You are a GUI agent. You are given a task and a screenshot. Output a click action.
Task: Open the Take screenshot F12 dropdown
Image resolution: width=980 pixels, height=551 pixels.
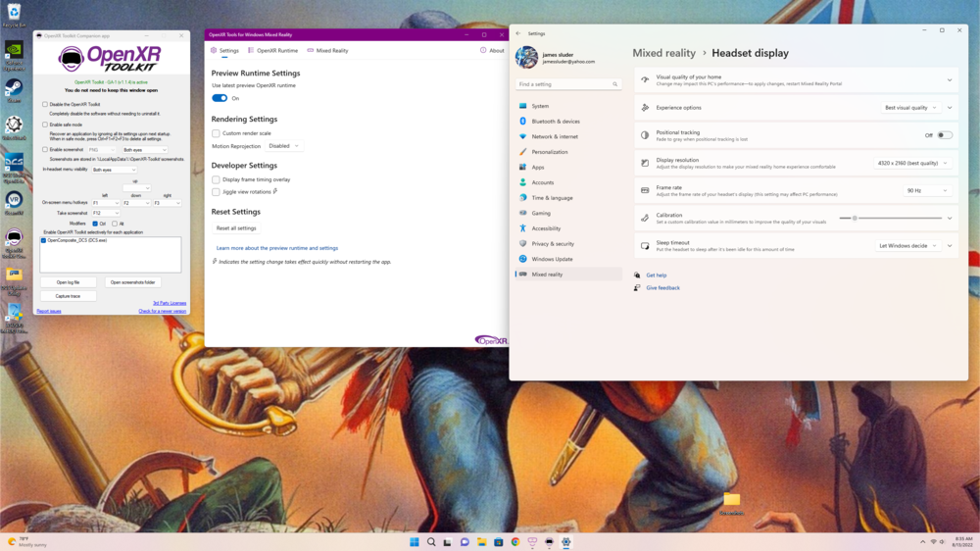106,214
